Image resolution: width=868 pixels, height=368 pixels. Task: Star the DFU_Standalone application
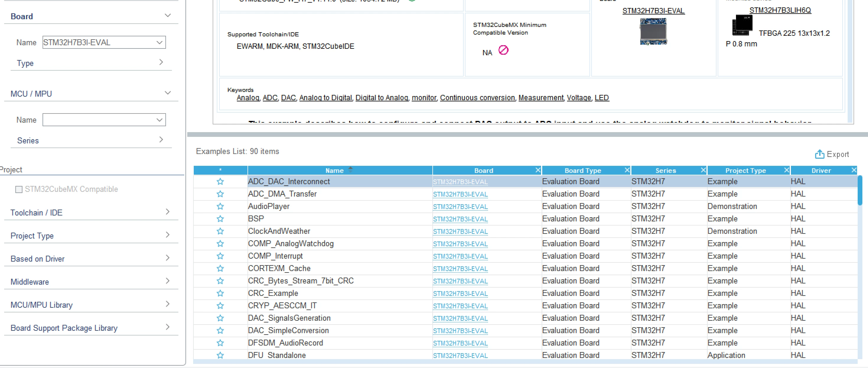[220, 355]
